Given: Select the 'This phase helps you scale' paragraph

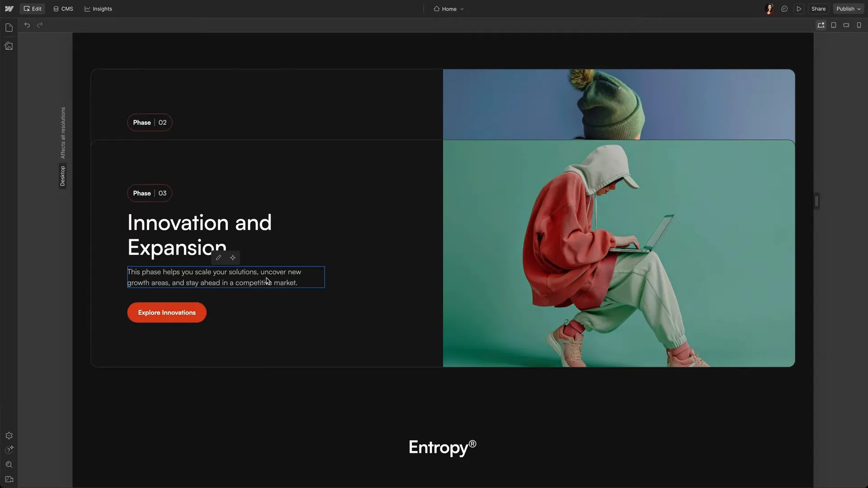Looking at the screenshot, I should [226, 277].
